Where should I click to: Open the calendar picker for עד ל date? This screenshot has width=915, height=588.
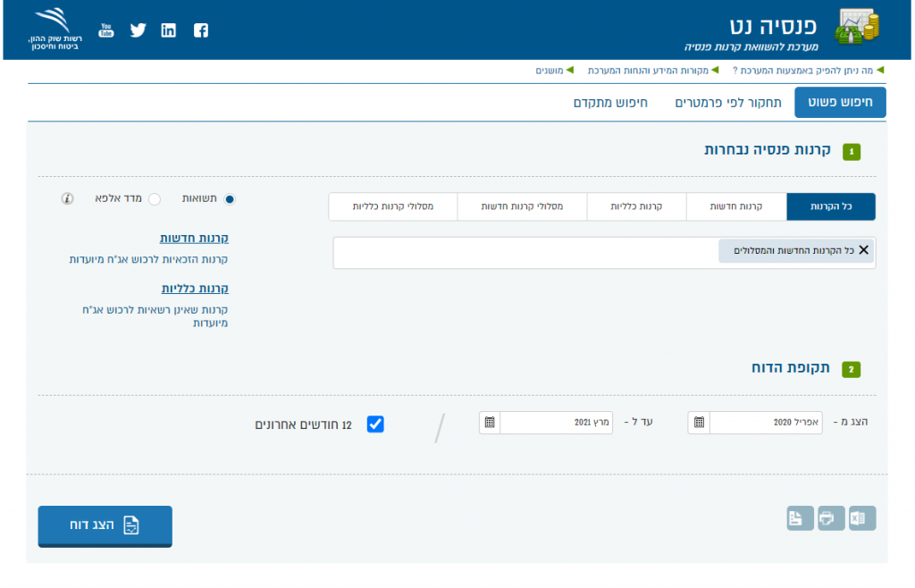pos(490,423)
